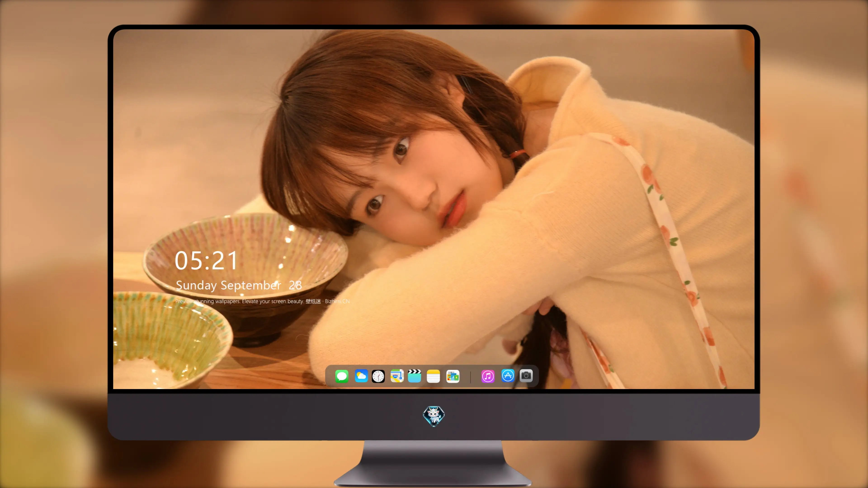Click the dragon mascot logo on monitor chin

click(x=434, y=416)
